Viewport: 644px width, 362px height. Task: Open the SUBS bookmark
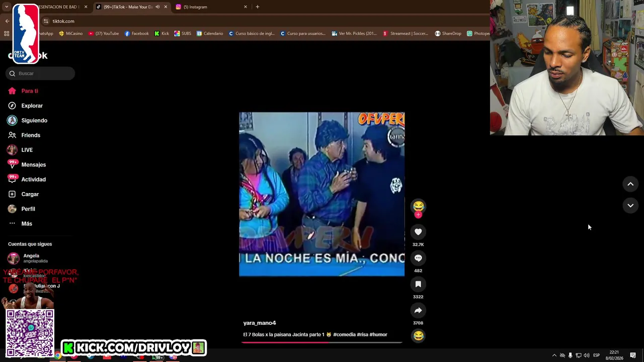coord(183,34)
